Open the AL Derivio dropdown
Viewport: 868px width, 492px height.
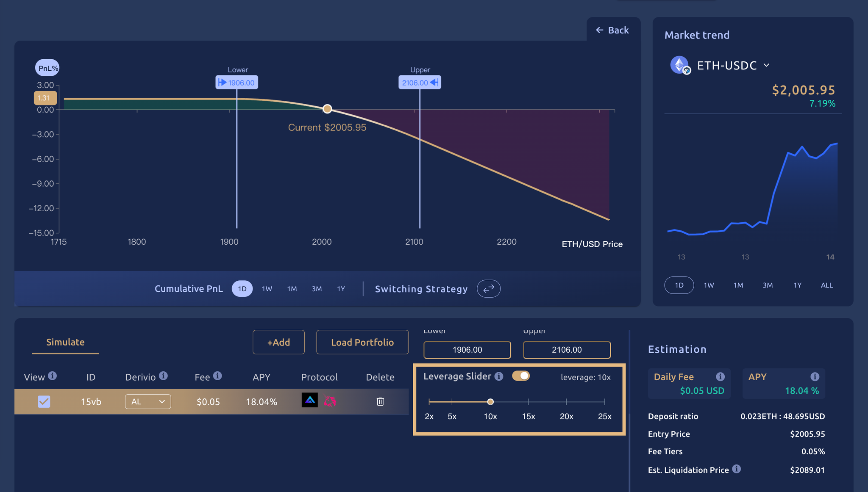(x=148, y=401)
